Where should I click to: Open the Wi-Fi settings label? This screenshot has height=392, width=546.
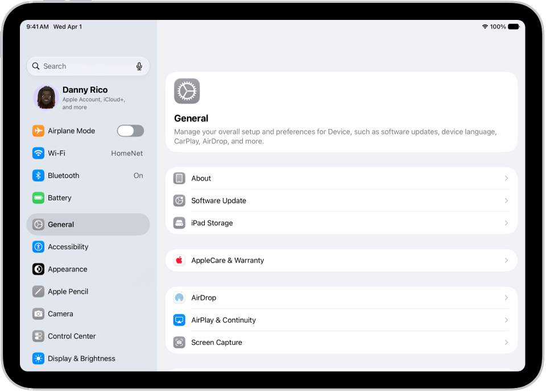(56, 153)
